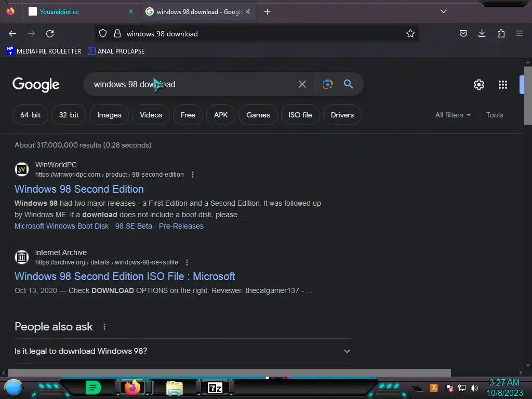Open a new browser tab
Image resolution: width=532 pixels, height=399 pixels.
[268, 12]
